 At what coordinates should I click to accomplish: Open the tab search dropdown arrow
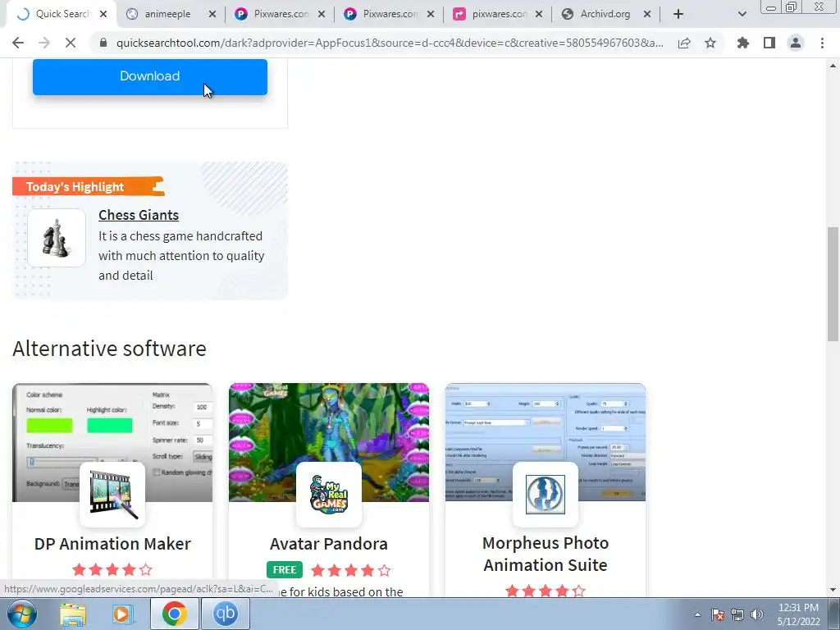coord(742,15)
